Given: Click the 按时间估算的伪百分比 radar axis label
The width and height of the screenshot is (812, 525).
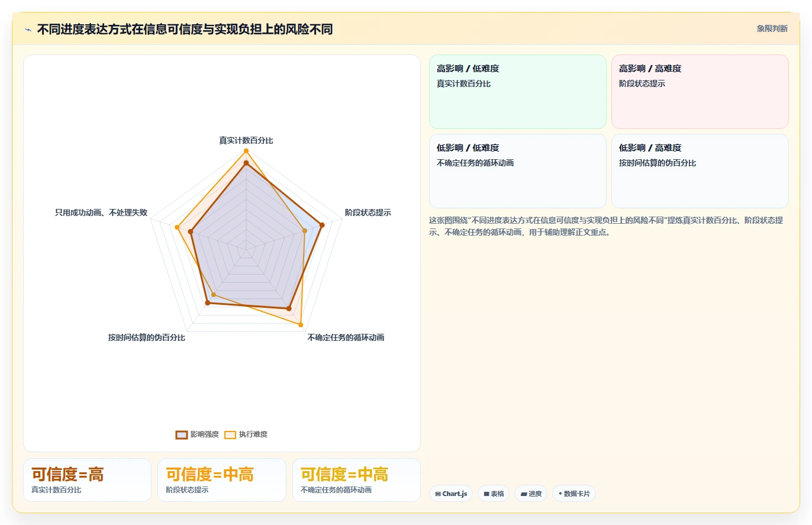Looking at the screenshot, I should point(147,337).
